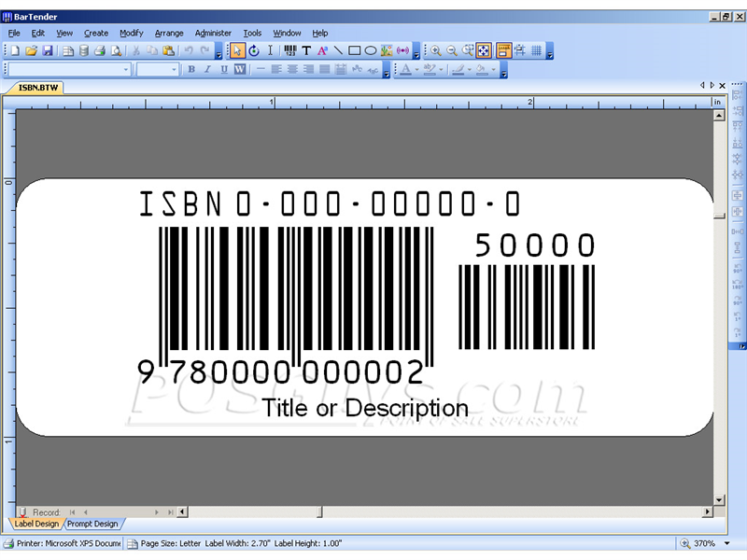Select the Bar Code creation tool
Image resolution: width=747 pixels, height=560 pixels.
(290, 50)
